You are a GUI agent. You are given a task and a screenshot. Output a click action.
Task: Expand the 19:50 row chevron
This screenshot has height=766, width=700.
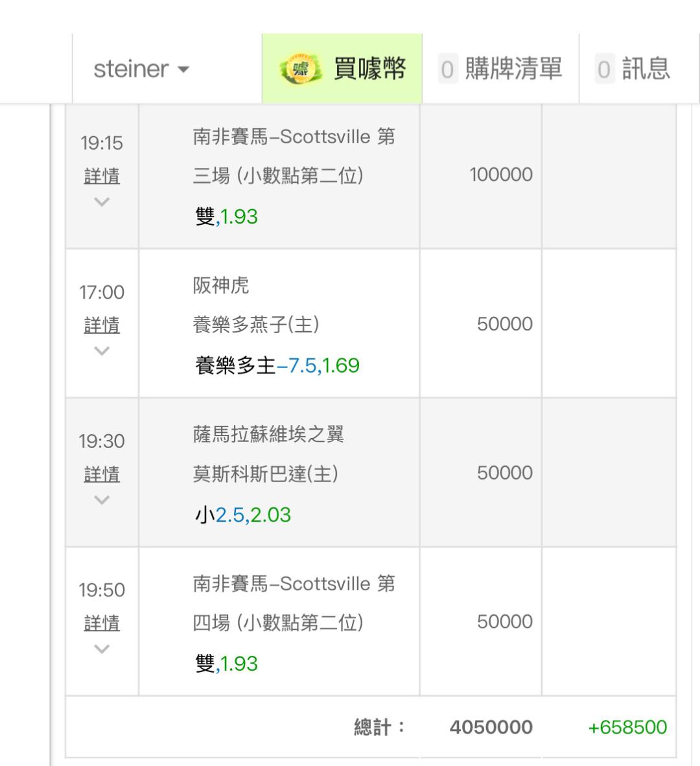tap(102, 649)
